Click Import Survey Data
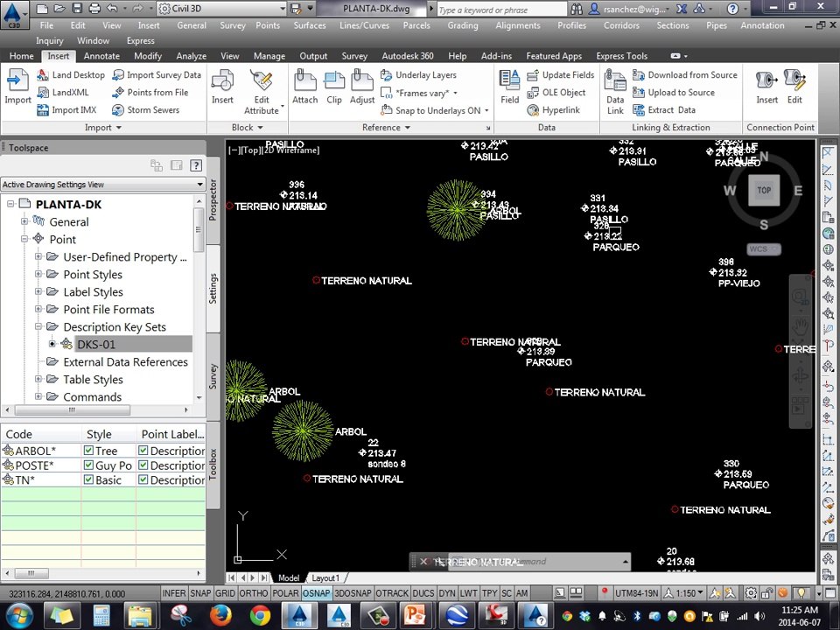The image size is (840, 630). [157, 75]
